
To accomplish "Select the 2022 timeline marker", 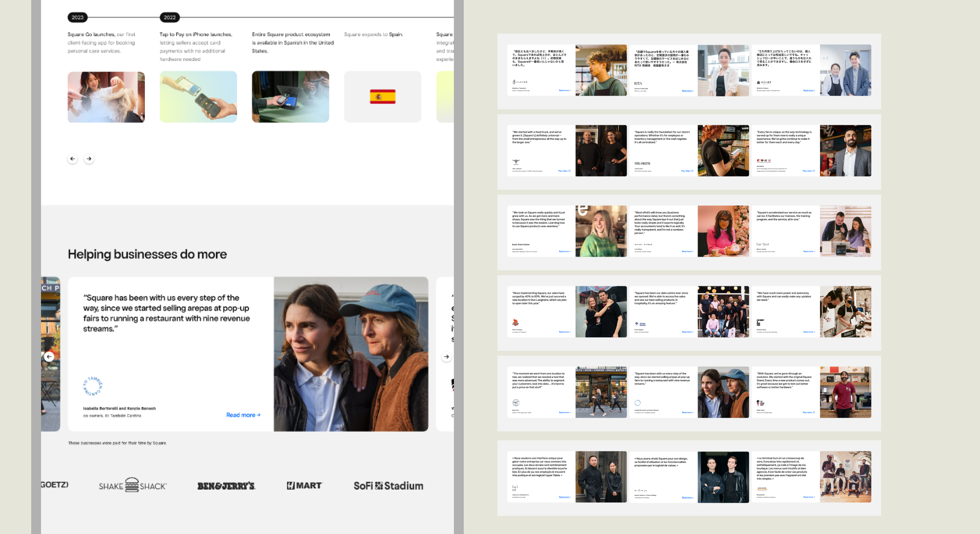I will coord(169,17).
